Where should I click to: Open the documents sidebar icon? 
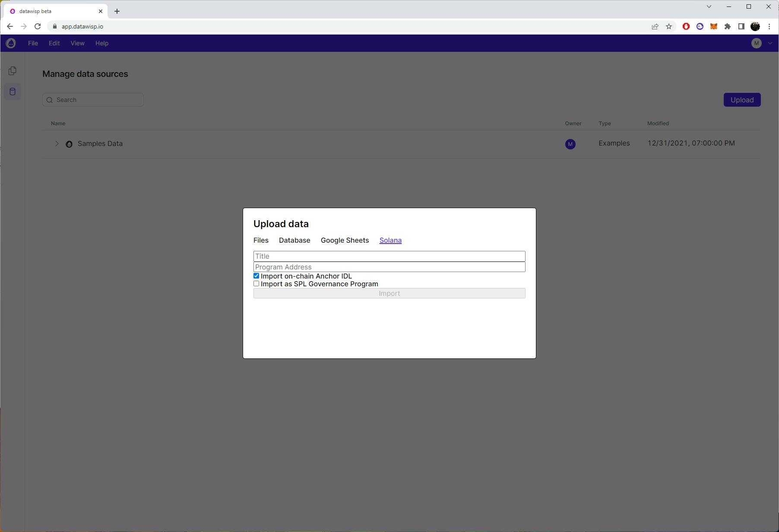click(13, 71)
